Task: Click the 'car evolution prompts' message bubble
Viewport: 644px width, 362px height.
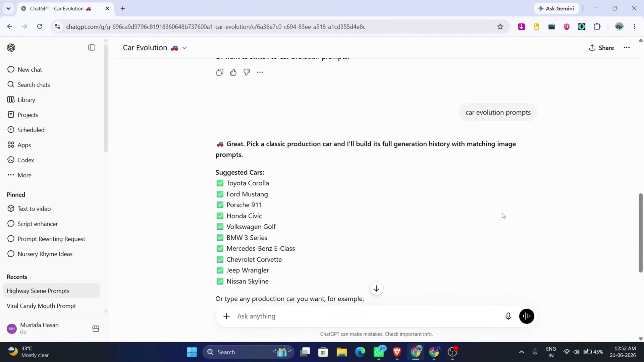Action: [498, 113]
